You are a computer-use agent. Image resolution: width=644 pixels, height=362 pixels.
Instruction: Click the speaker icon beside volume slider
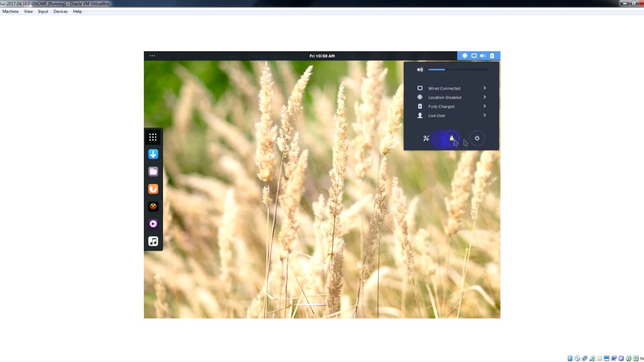[420, 70]
